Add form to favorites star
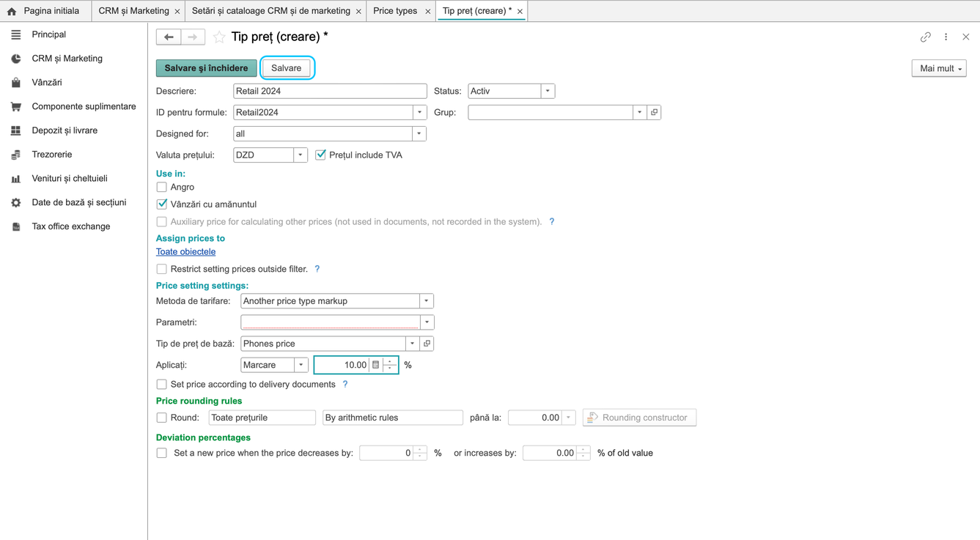 [219, 37]
